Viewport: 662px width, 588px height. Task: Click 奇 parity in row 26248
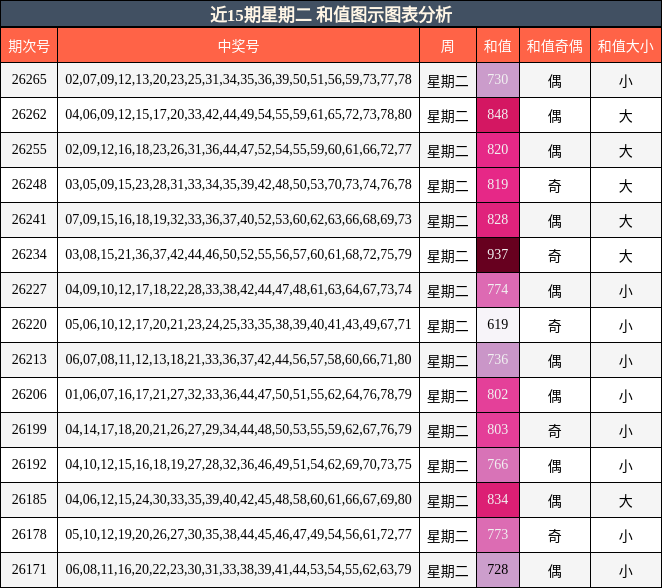point(555,186)
